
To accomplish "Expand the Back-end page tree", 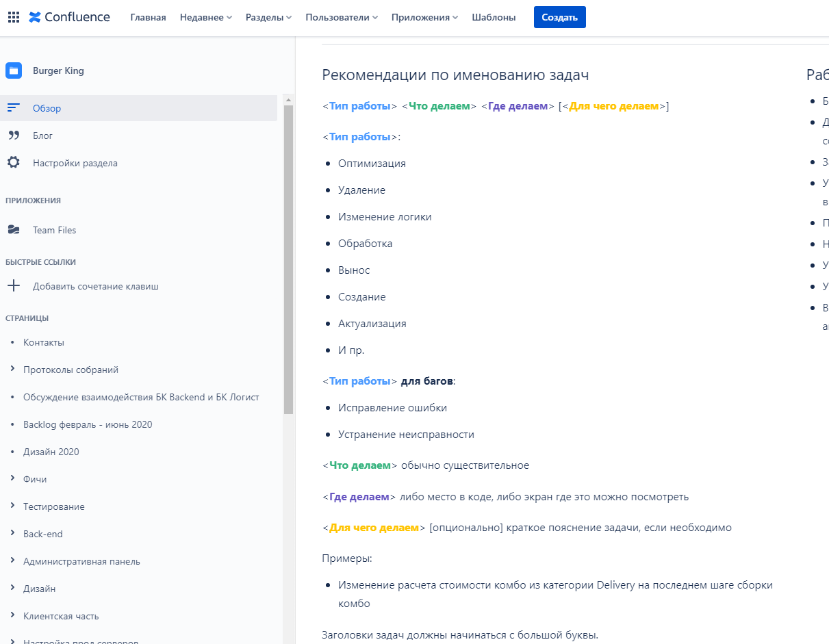I will [13, 534].
